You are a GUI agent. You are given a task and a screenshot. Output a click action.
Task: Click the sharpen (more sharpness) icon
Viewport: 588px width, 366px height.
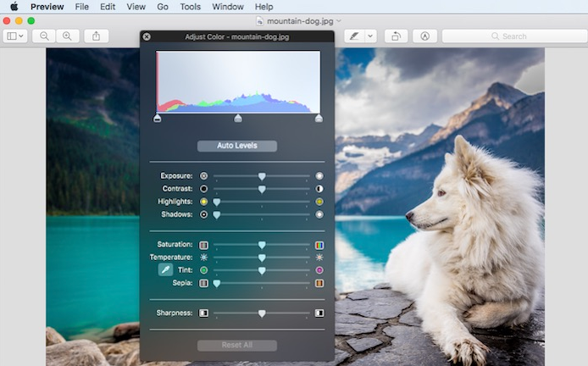coord(319,313)
